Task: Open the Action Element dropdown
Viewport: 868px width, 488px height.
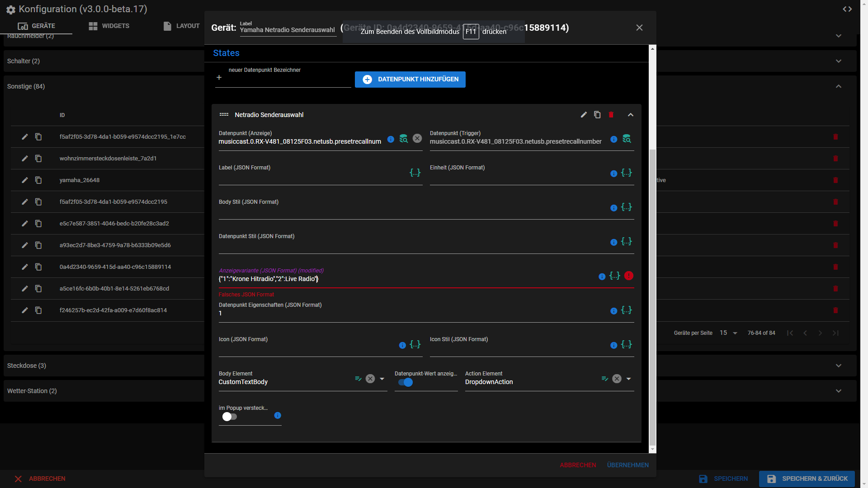Action: (x=628, y=379)
